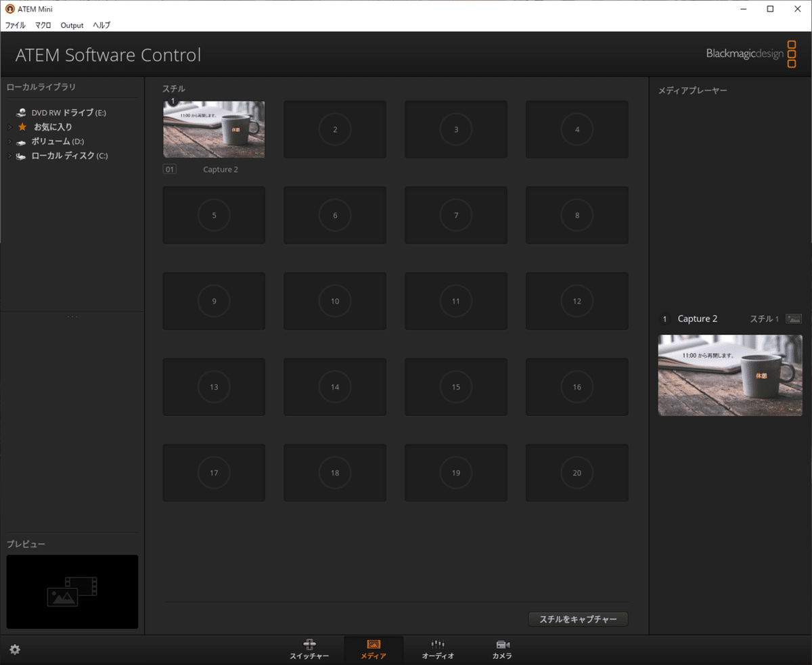The height and width of the screenshot is (665, 812).
Task: Click the favorites star icon
Action: tap(22, 127)
